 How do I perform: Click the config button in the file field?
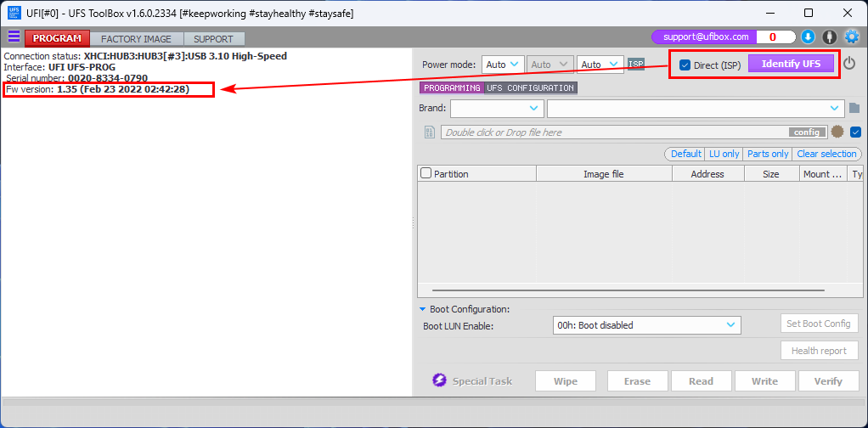tap(807, 132)
